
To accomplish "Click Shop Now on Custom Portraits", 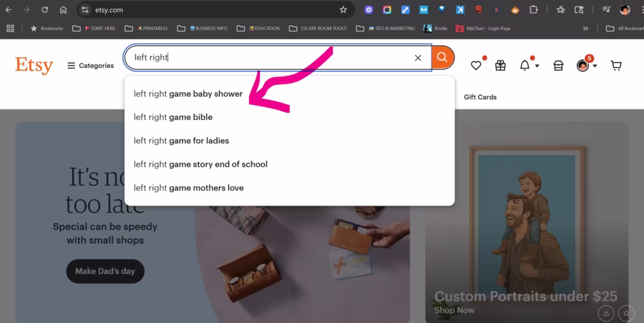I will pyautogui.click(x=454, y=310).
